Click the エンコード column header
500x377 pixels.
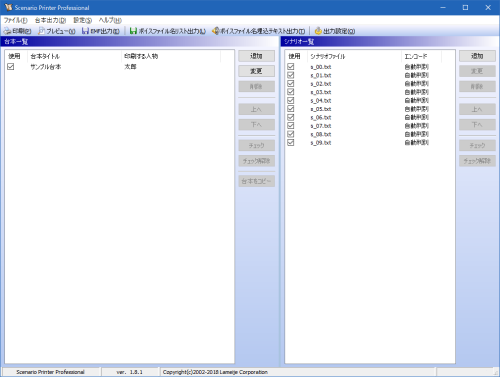click(421, 56)
